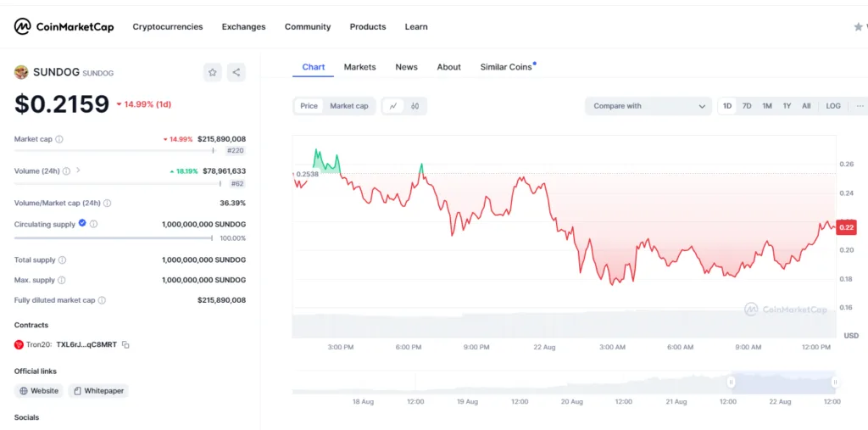The width and height of the screenshot is (868, 430).
Task: Open Fully diluted market cap info icon
Action: 102,300
